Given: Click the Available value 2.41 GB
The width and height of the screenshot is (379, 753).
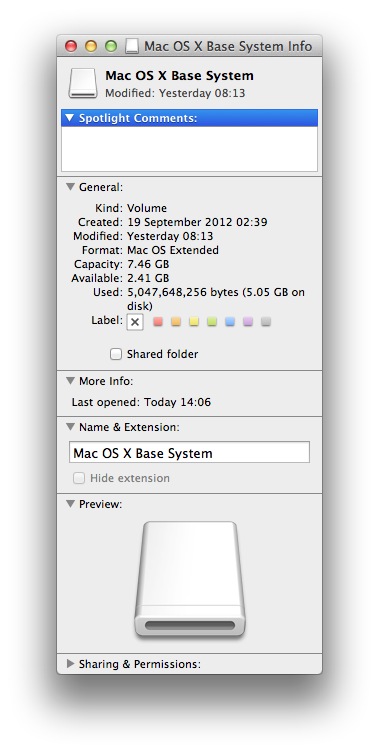Looking at the screenshot, I should [148, 278].
